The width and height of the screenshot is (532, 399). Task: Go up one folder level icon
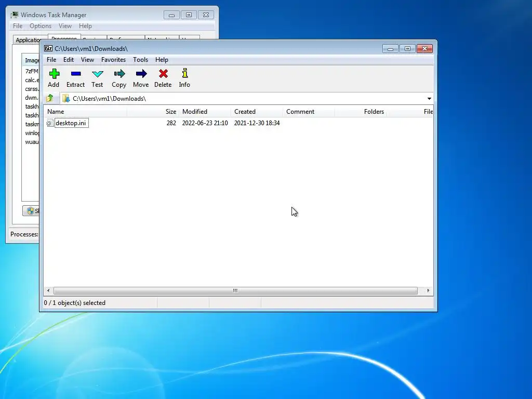click(x=50, y=98)
